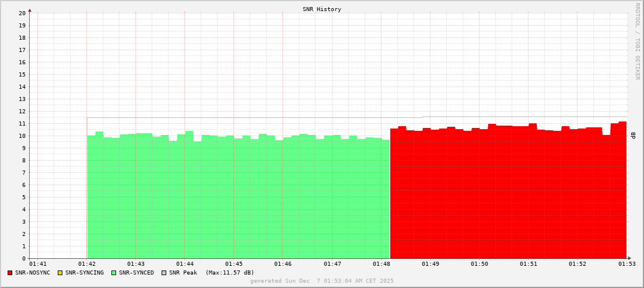This screenshot has height=288, width=644.
Task: Click the generated timestamp footer text
Action: tap(322, 281)
